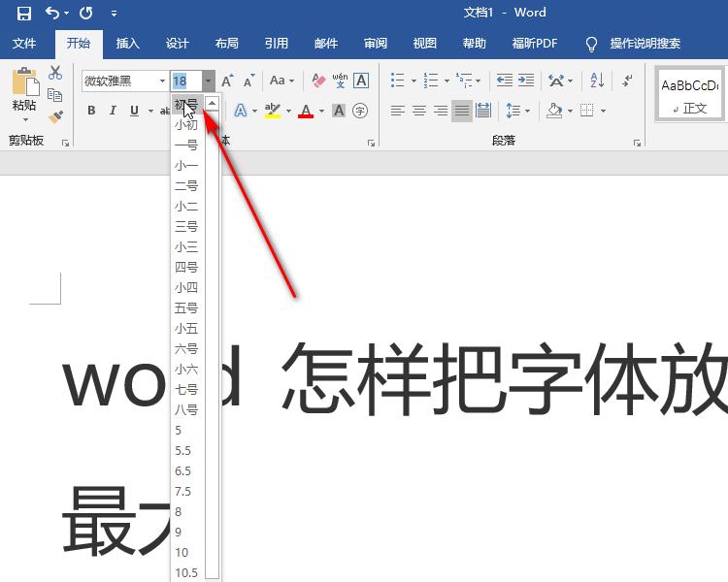Switch to the 视图 tab
Viewport: 728px width, 582px height.
coord(425,44)
